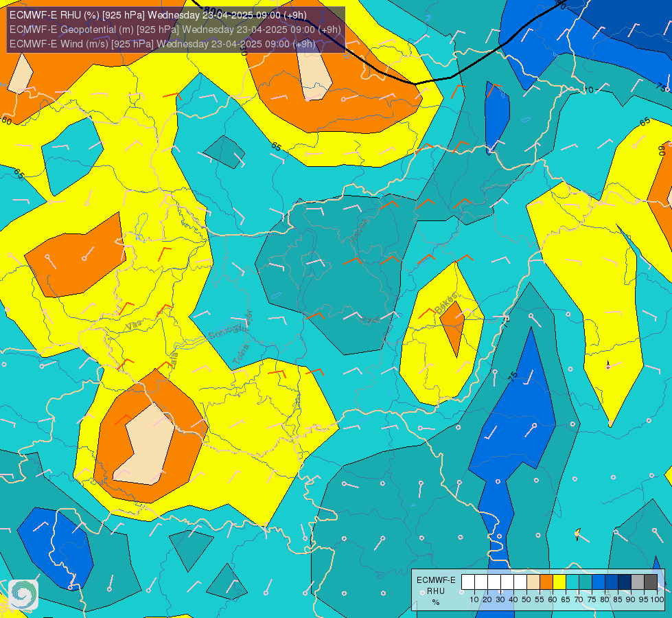Click the legend label 10
672x618 pixels.
tap(474, 599)
